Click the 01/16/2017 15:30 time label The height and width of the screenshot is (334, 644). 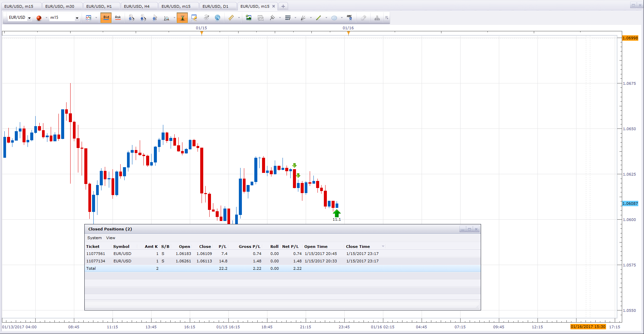pos(588,327)
